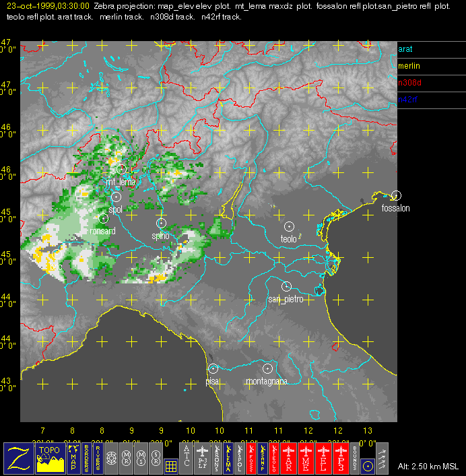Select the ATC toolbar button
This screenshot has width=466, height=476.
click(x=187, y=458)
